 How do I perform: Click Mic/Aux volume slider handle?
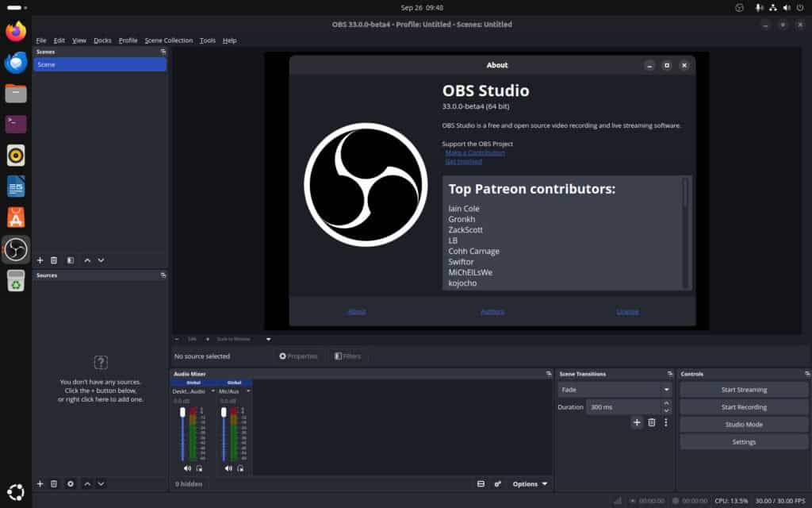(224, 412)
